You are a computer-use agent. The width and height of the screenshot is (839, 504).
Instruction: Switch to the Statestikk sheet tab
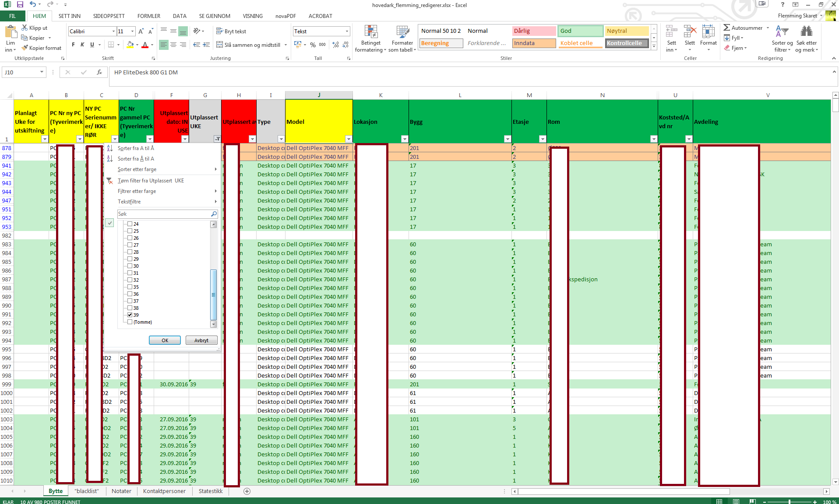211,491
